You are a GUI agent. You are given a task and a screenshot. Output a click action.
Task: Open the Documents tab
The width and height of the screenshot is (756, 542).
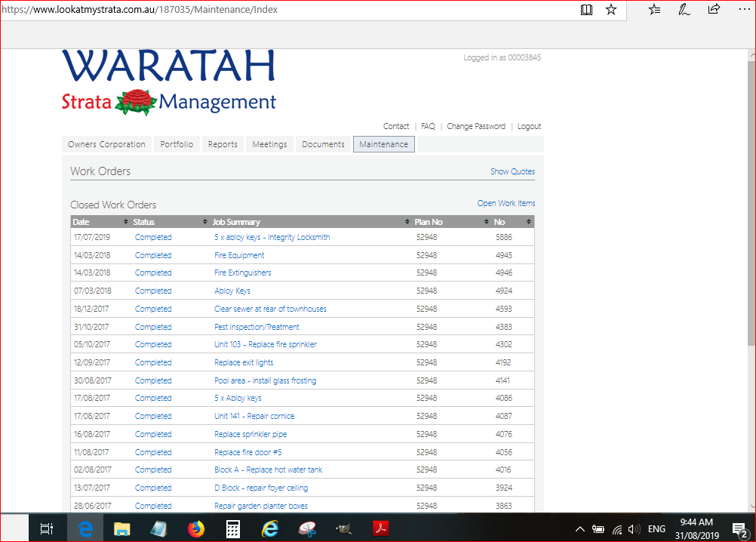click(x=323, y=144)
